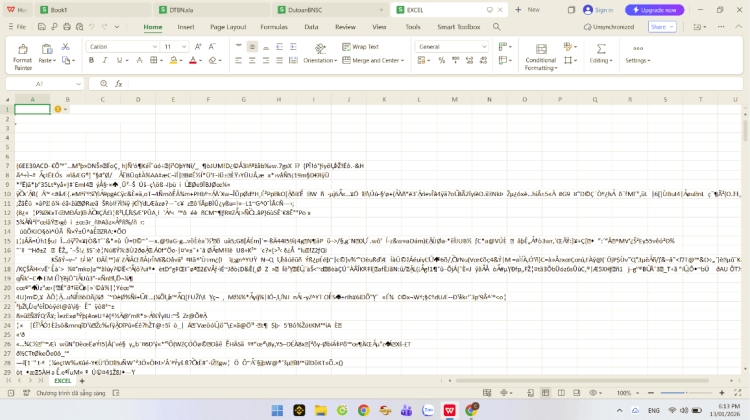Open the Formulas ribbon tab
The width and height of the screenshot is (750, 420).
pyautogui.click(x=274, y=27)
